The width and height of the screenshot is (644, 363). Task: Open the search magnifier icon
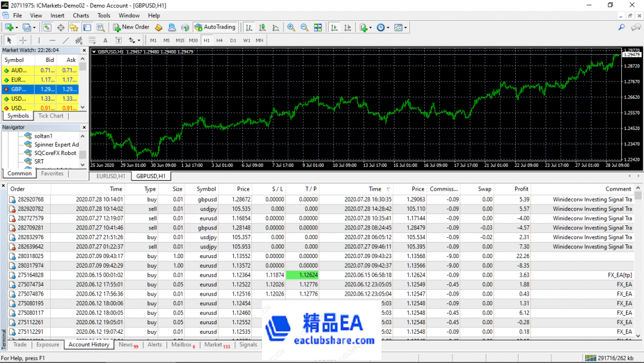pyautogui.click(x=621, y=27)
